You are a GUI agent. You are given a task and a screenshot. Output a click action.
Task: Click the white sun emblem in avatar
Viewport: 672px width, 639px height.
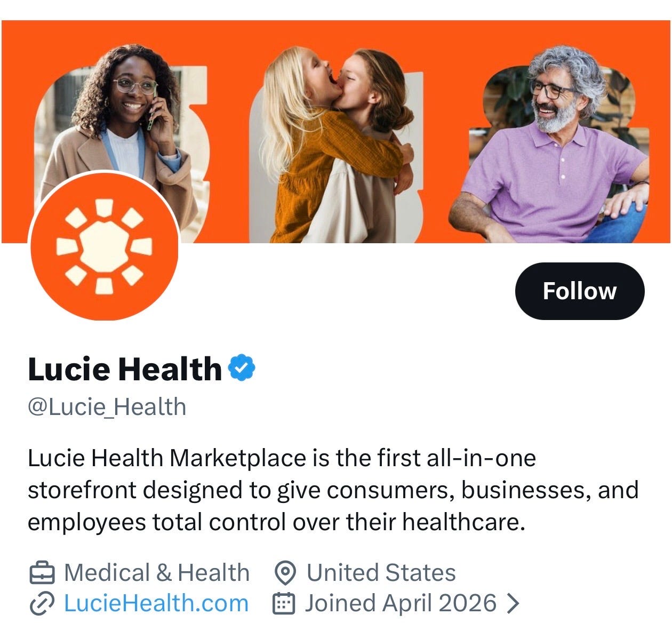(104, 246)
